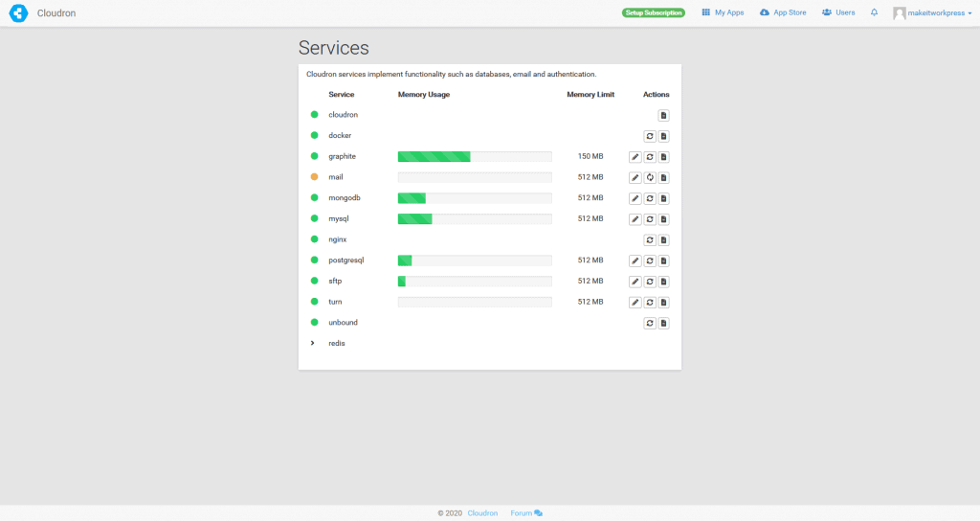The width and height of the screenshot is (980, 521).
Task: Open the App Store
Action: [783, 12]
